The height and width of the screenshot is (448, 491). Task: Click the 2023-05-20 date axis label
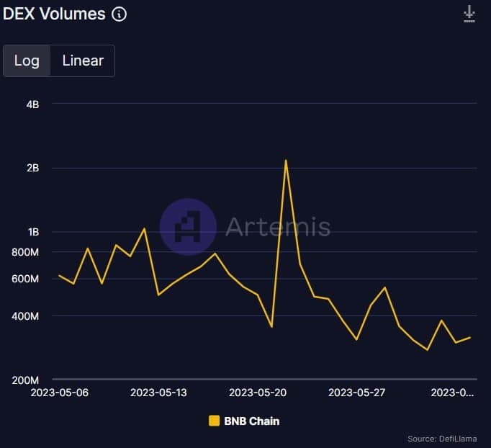[258, 393]
